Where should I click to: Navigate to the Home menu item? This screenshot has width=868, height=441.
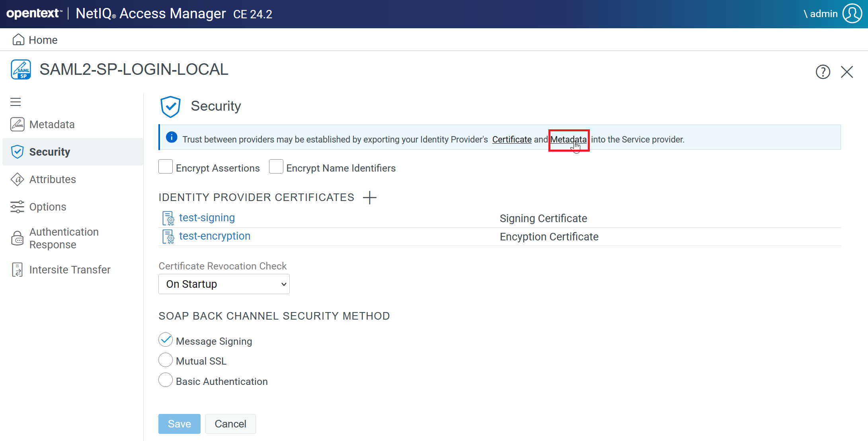(x=43, y=40)
